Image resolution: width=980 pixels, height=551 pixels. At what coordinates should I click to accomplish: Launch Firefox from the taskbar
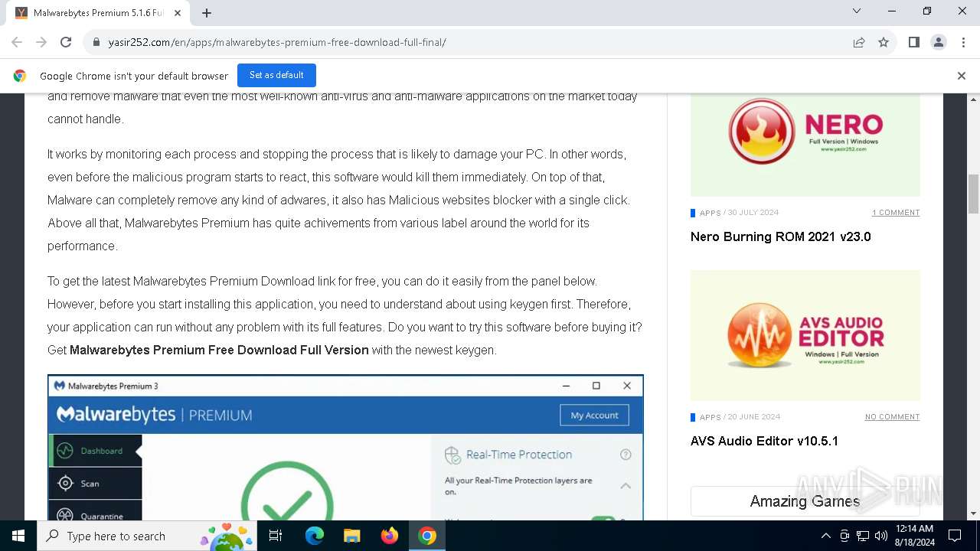[x=390, y=536]
